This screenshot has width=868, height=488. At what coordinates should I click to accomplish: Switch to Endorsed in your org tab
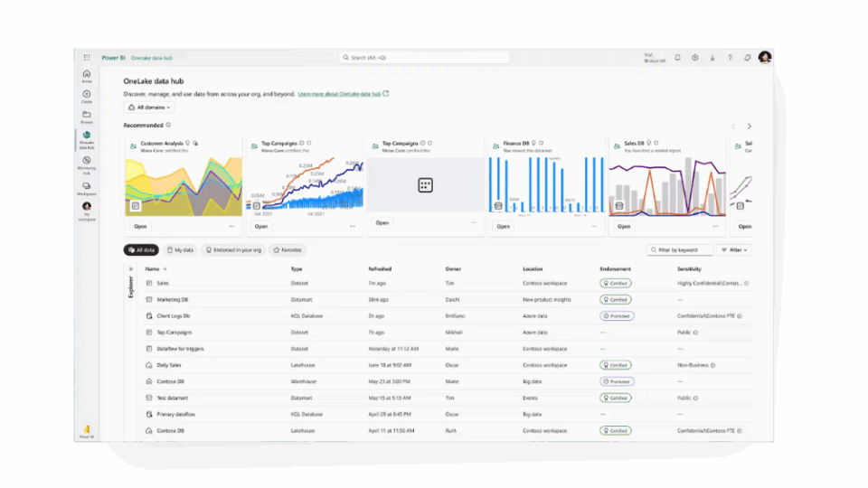tap(233, 249)
